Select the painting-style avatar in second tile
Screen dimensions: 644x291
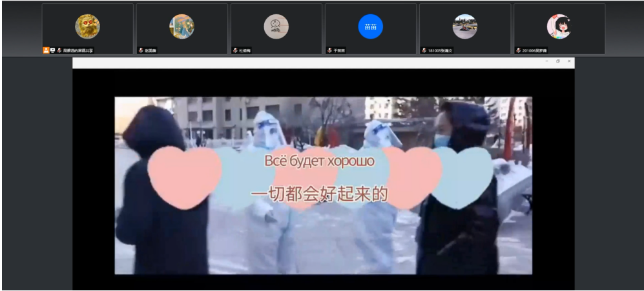coord(182,26)
